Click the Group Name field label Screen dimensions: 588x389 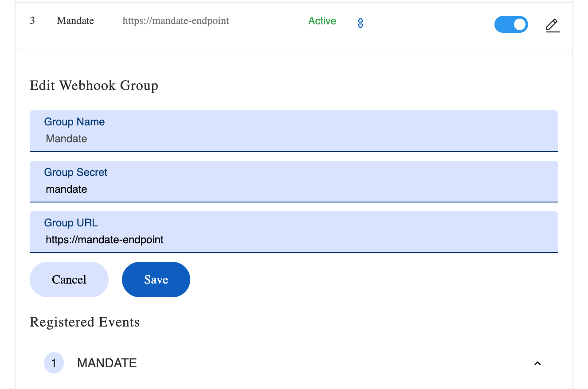tap(74, 122)
